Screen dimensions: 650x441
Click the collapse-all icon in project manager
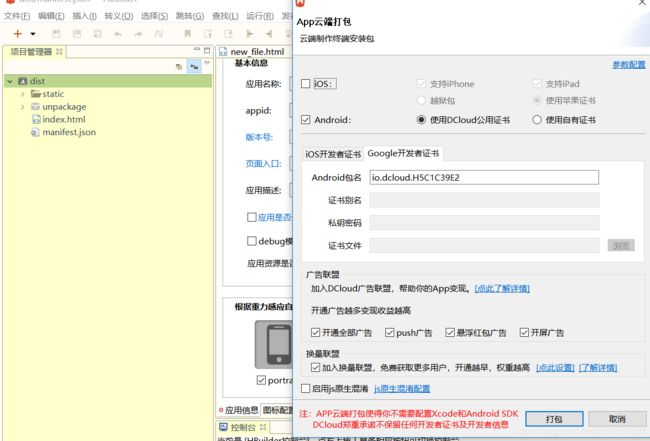click(179, 66)
